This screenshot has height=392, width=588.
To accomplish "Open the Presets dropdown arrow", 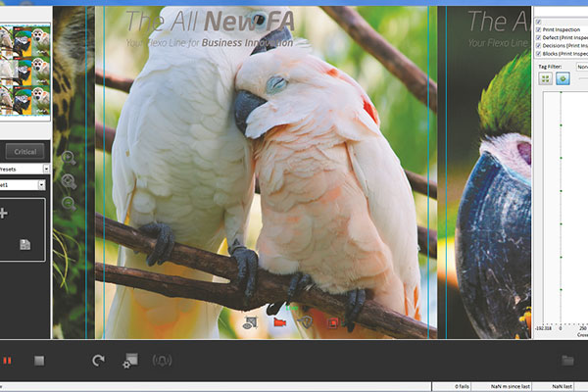I will 46,169.
